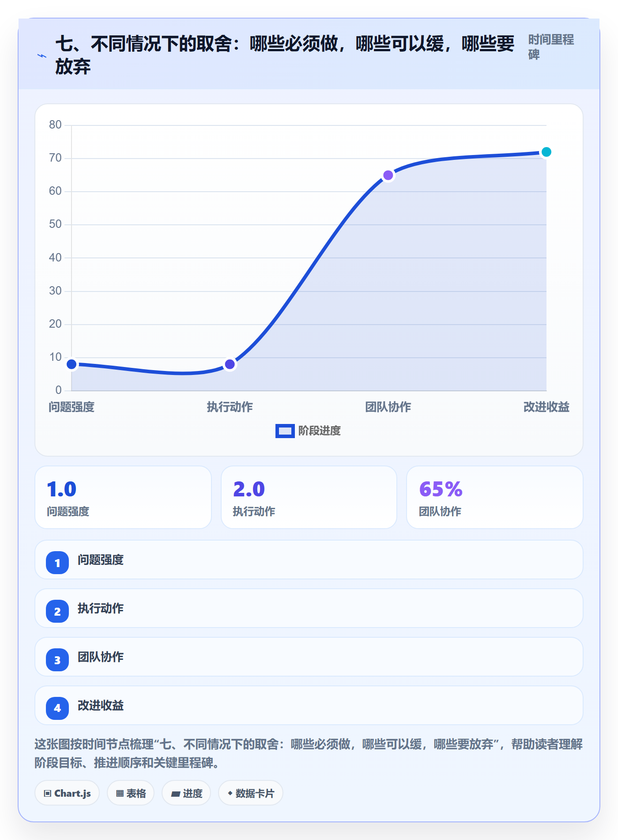Click the number 2 badge for 执行动作
618x840 pixels.
[57, 611]
